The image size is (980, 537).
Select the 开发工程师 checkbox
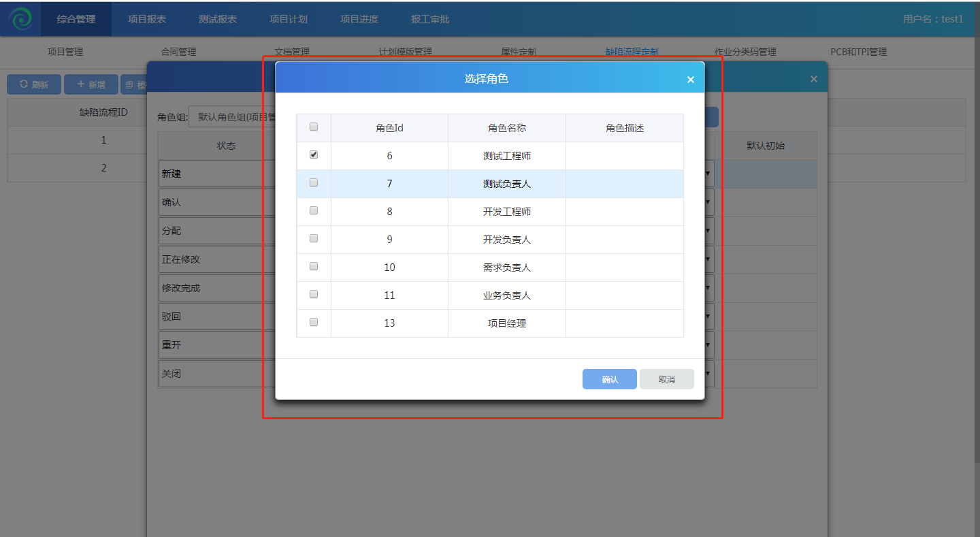[x=314, y=210]
